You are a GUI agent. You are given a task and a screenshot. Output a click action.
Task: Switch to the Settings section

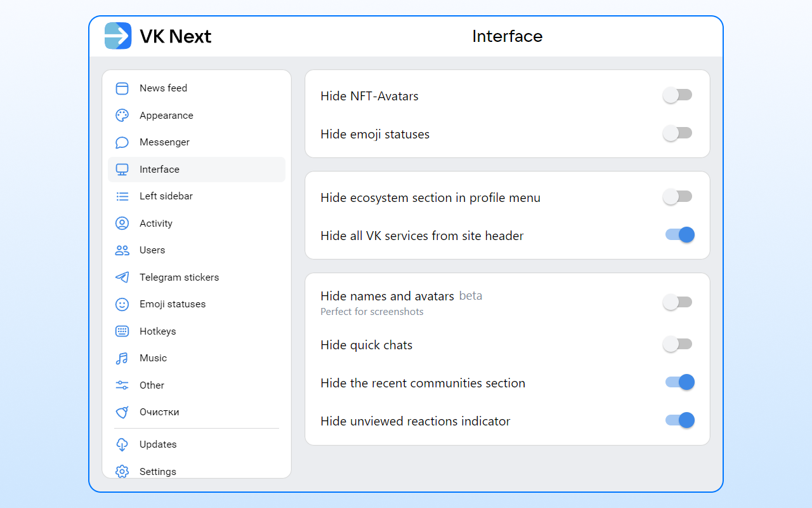tap(158, 471)
